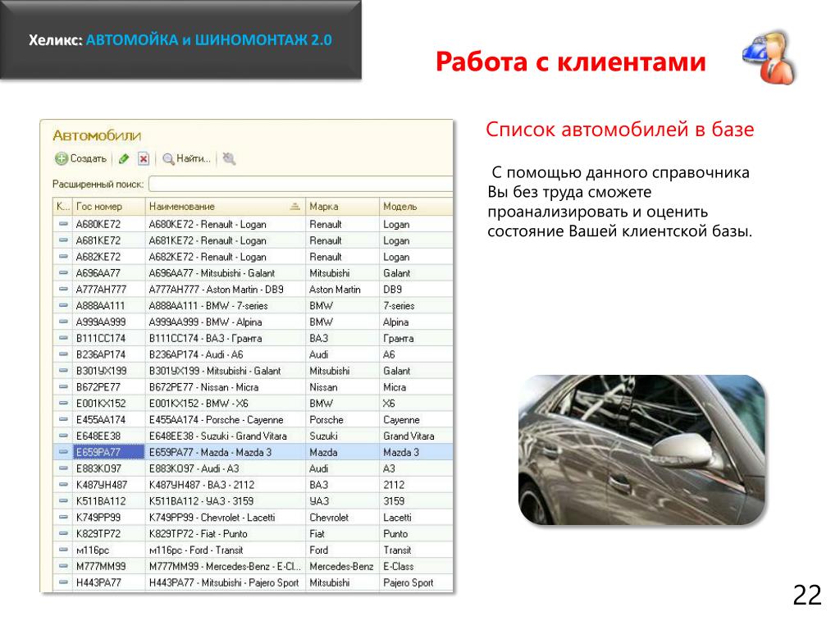Click the sort indicator in Наименование header
Image resolution: width=840 pixels, height=630 pixels.
(x=294, y=206)
